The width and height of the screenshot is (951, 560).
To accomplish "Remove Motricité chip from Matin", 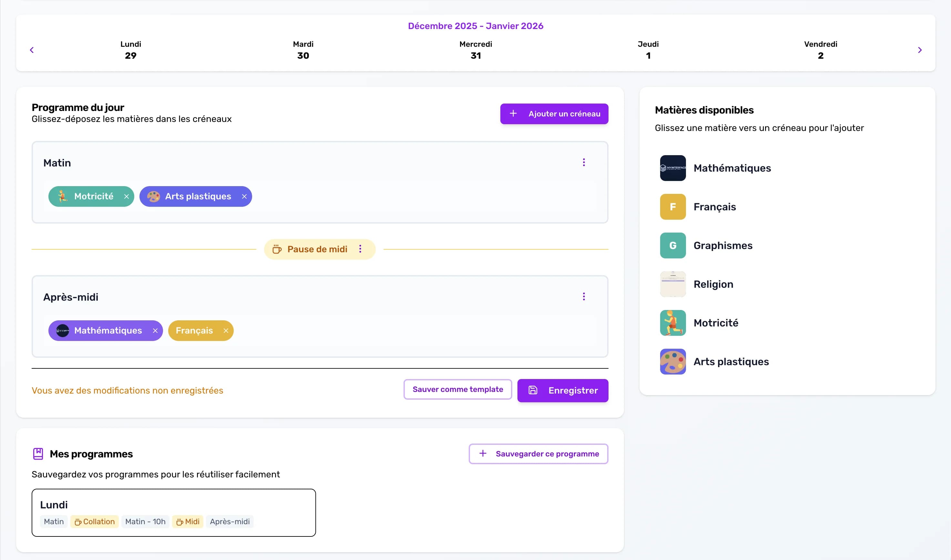I will (127, 196).
